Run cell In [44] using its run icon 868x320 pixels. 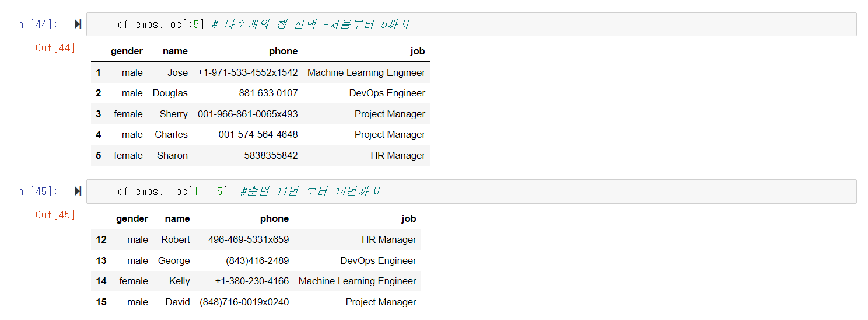coord(78,24)
